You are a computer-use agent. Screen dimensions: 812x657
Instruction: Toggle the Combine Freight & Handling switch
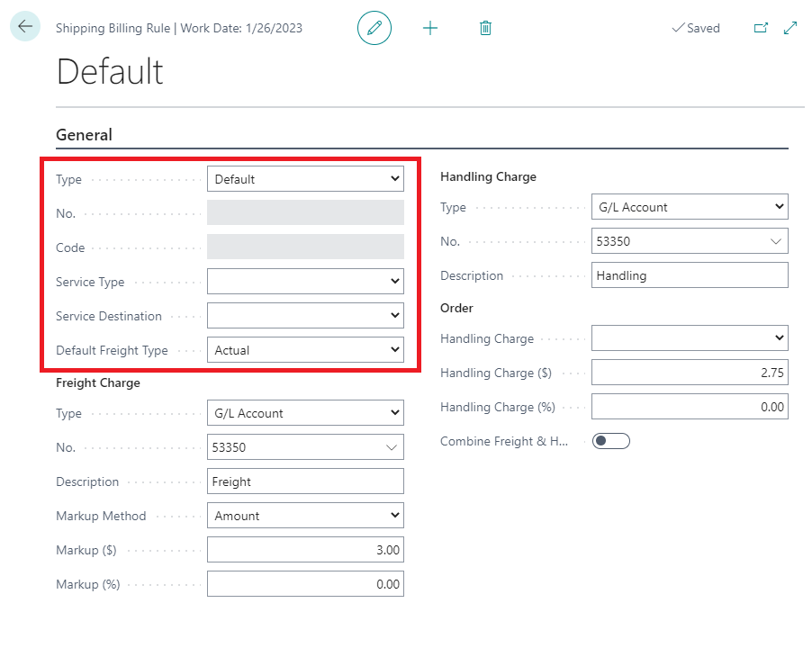pos(610,441)
